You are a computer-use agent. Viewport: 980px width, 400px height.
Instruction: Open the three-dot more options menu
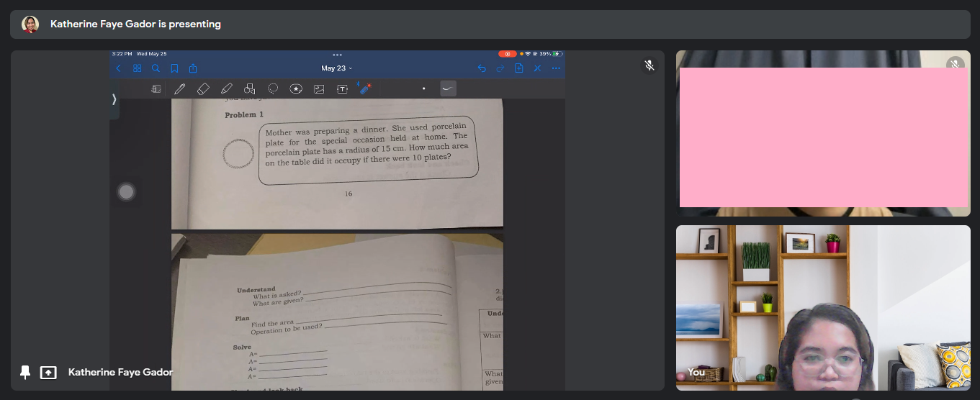(x=556, y=68)
